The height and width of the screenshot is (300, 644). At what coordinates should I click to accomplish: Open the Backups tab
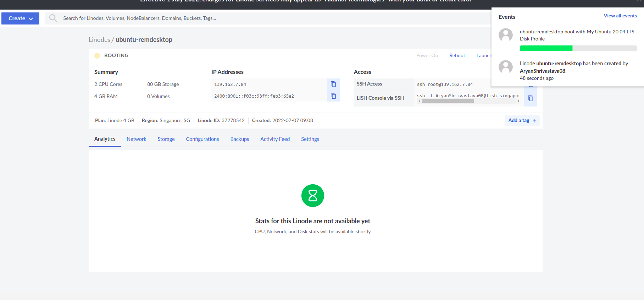pos(240,139)
